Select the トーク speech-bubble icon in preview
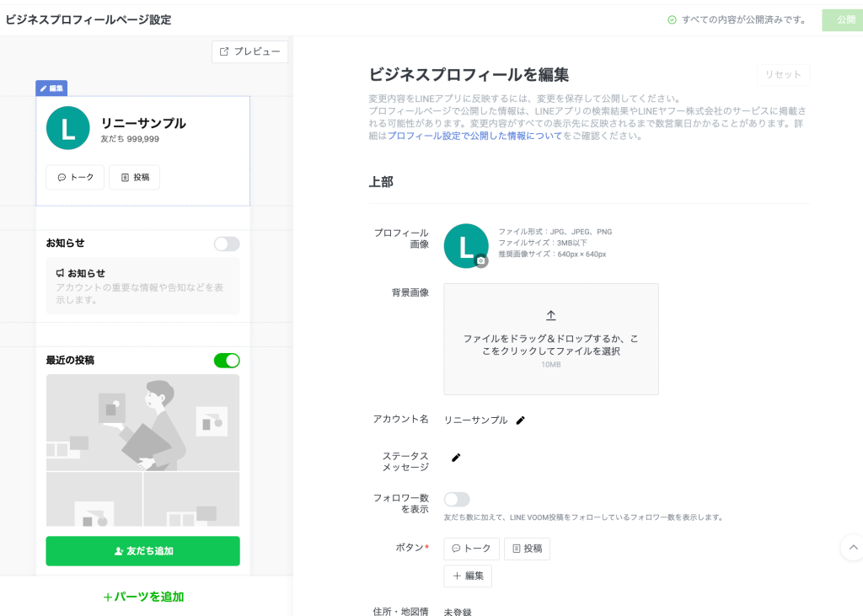The image size is (863, 616). point(63,177)
